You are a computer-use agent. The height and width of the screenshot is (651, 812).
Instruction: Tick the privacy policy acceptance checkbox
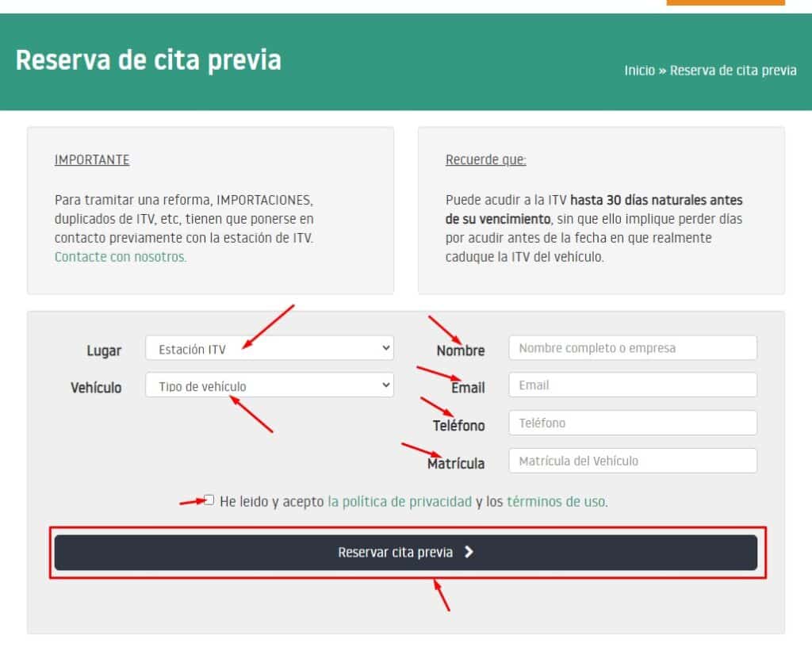pos(209,500)
